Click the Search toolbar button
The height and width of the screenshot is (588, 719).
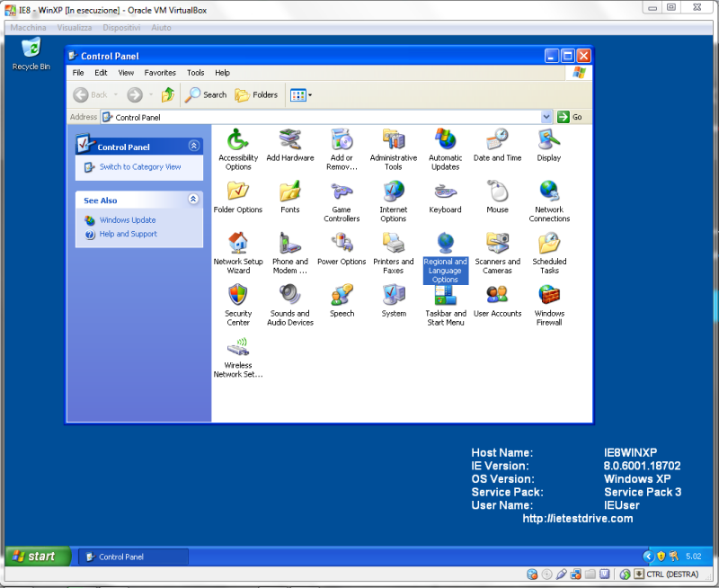click(206, 95)
